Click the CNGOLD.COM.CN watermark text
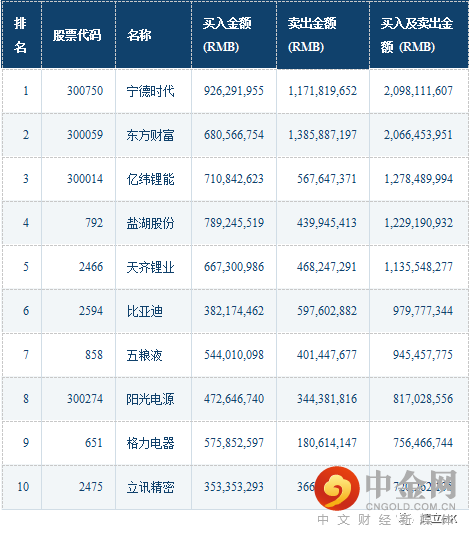The width and height of the screenshot is (471, 538). pos(410,506)
